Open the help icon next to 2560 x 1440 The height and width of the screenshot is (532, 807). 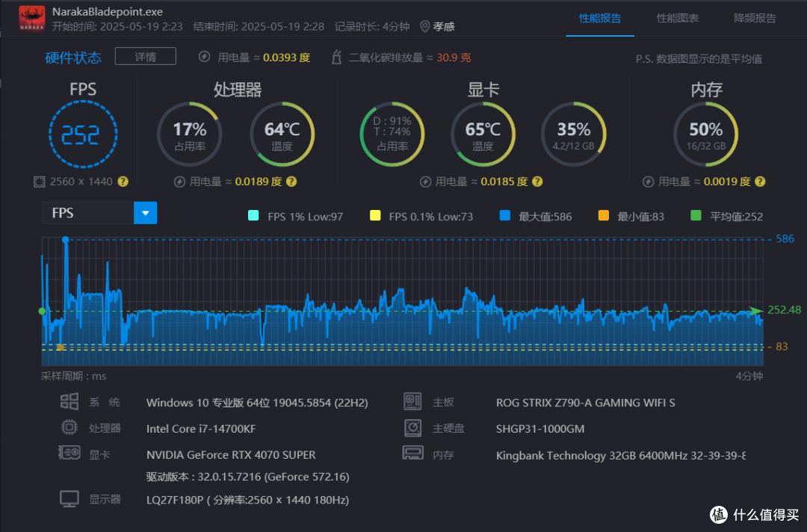123,182
